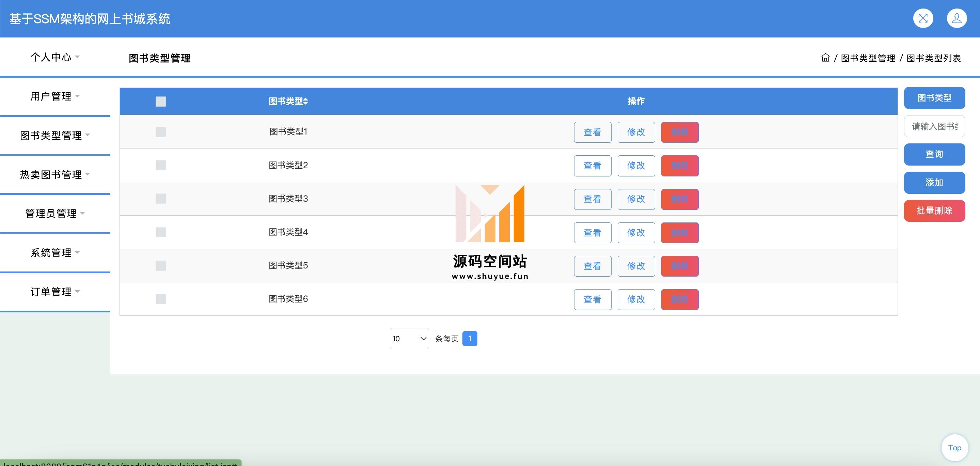View details of 图书类型5 with 查看
The image size is (980, 466).
point(592,266)
